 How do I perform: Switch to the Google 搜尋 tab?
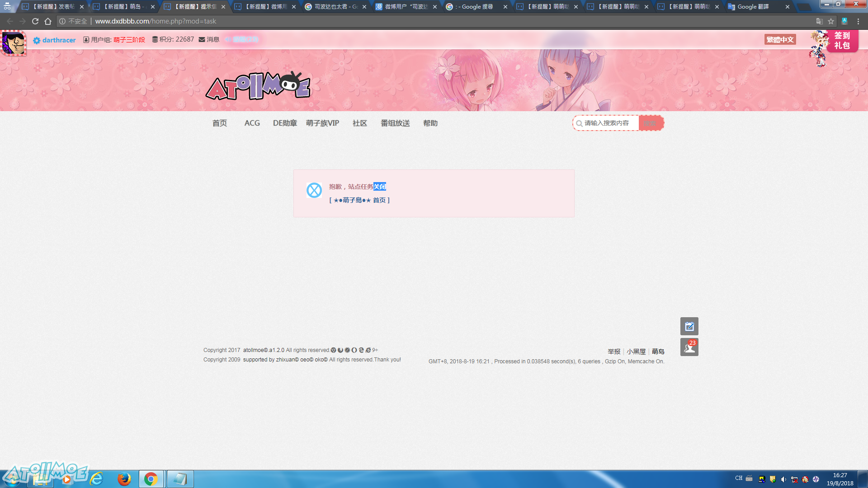point(476,7)
